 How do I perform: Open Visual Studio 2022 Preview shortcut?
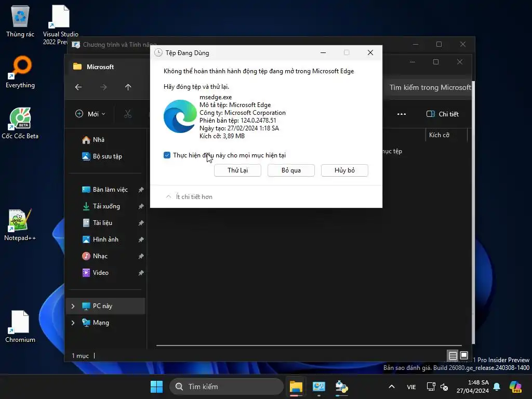[60, 24]
